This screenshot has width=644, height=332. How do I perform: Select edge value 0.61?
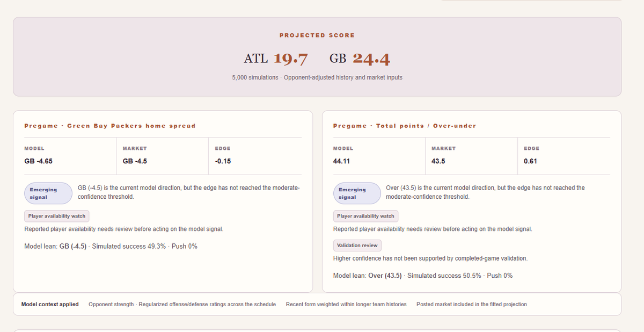point(530,161)
